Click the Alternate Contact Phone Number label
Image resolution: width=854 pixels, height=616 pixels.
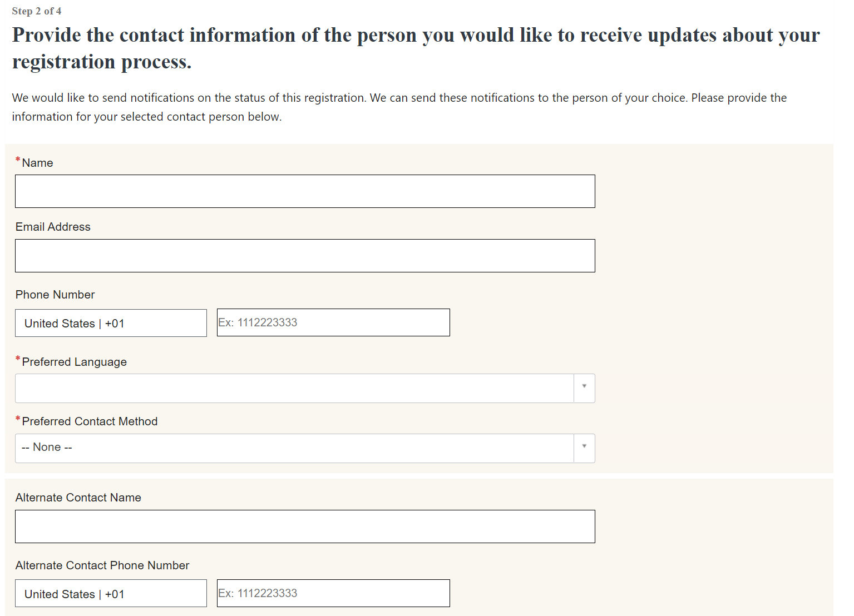click(x=102, y=565)
